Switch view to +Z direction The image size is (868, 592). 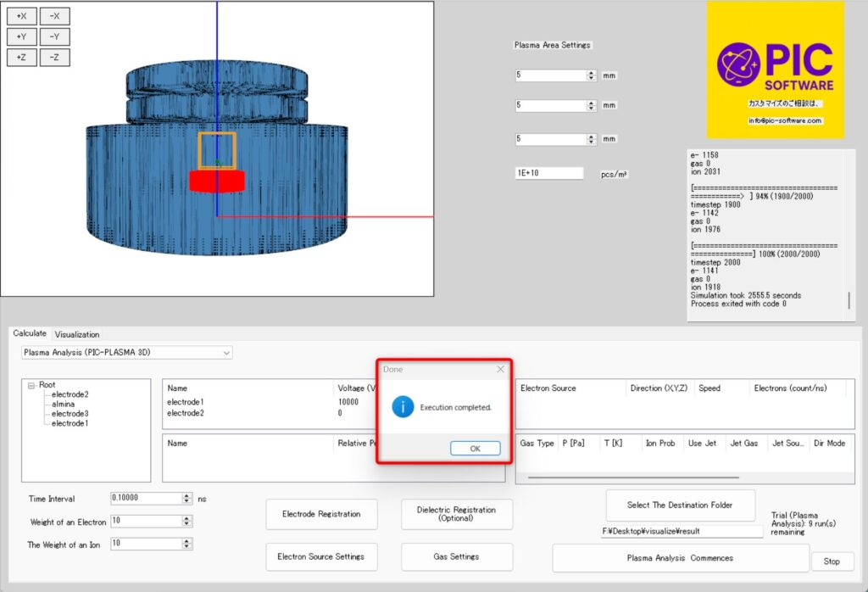click(x=21, y=58)
